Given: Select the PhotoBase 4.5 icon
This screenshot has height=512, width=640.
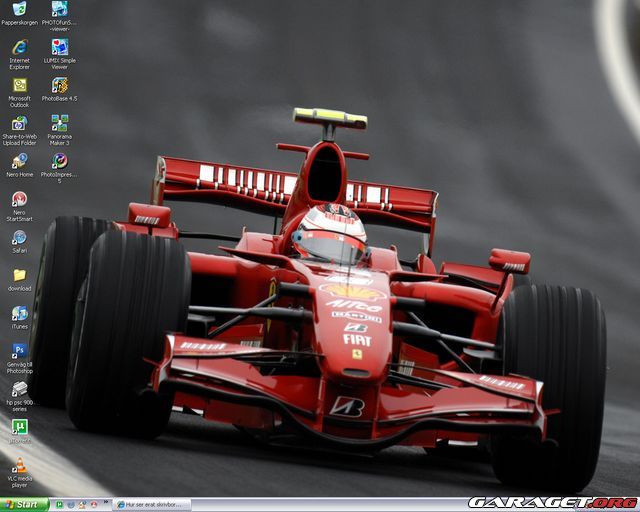Looking at the screenshot, I should tap(60, 85).
